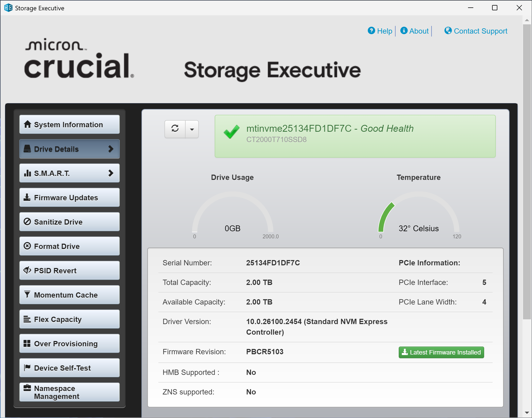Click the flag icon on Device Self-Test
This screenshot has height=418, width=532.
pos(27,367)
